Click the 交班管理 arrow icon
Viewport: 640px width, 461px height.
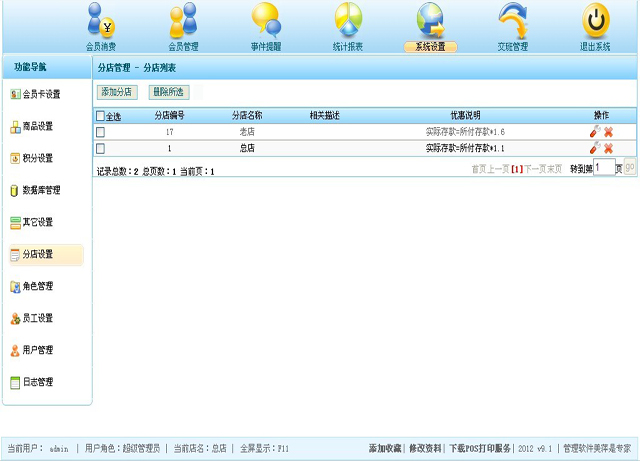click(x=513, y=21)
